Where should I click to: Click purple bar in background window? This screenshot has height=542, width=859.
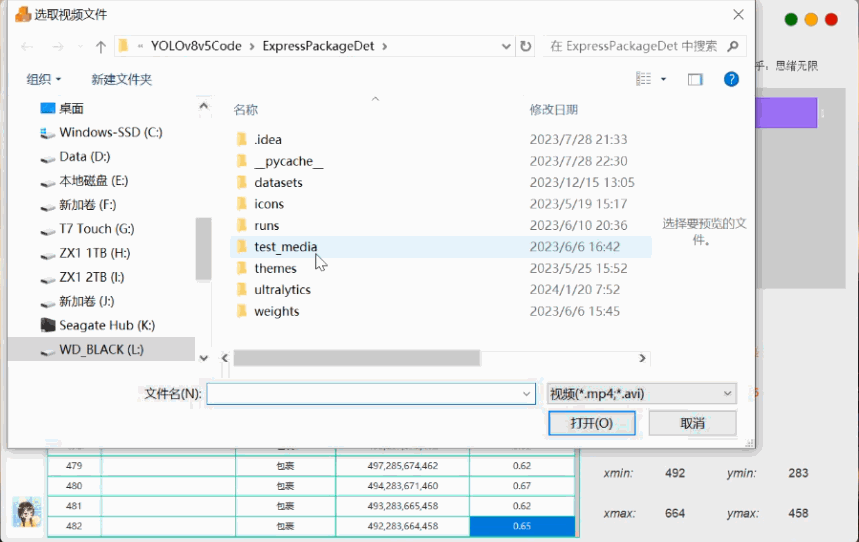[x=786, y=113]
